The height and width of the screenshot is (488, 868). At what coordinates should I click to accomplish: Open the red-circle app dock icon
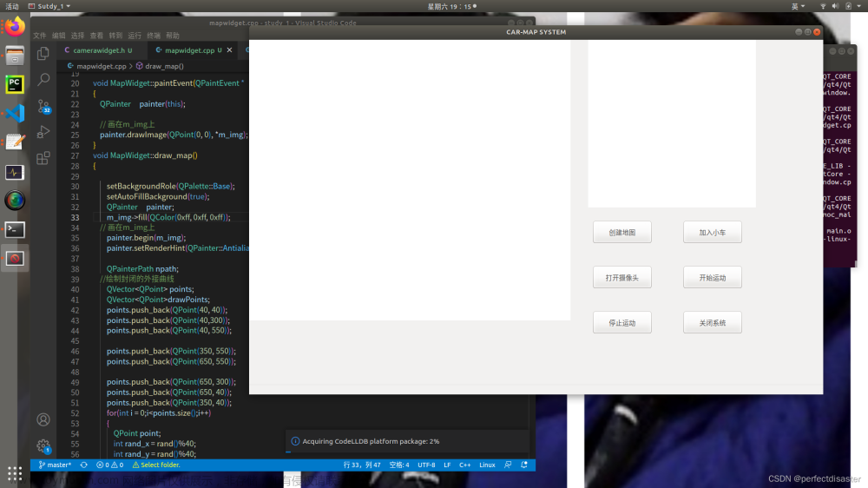click(15, 259)
